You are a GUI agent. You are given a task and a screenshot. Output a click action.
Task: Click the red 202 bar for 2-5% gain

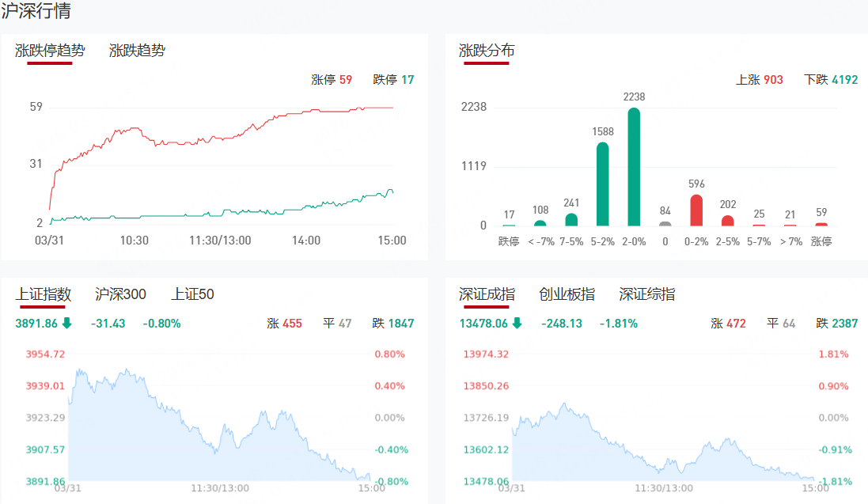tap(728, 221)
